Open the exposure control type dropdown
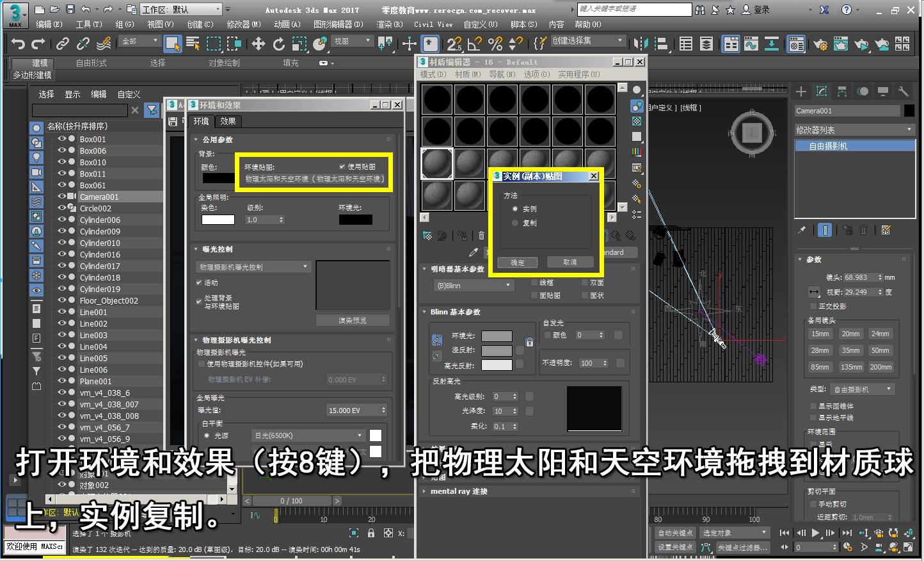 [253, 266]
